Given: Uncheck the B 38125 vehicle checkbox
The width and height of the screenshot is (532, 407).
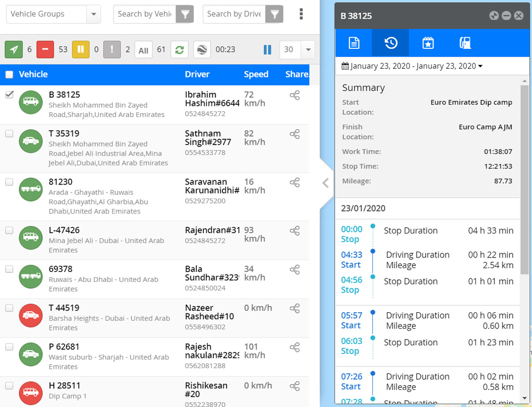Looking at the screenshot, I should tap(9, 95).
